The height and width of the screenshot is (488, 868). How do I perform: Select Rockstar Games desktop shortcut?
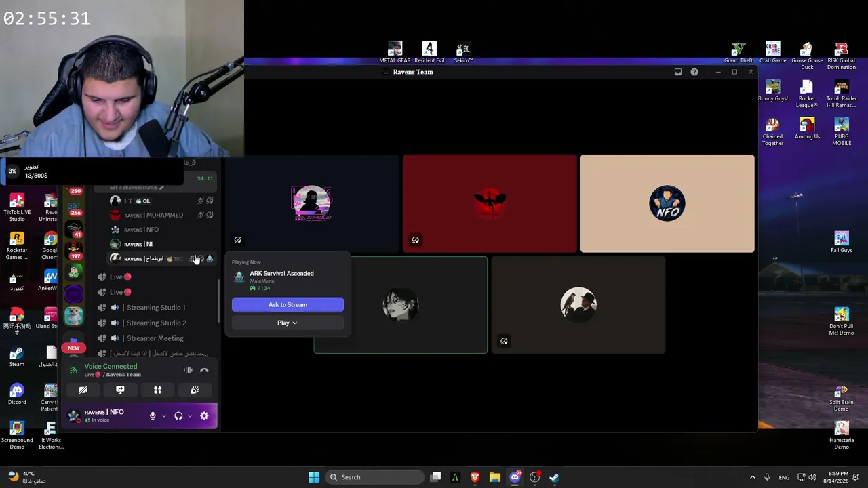click(x=17, y=246)
